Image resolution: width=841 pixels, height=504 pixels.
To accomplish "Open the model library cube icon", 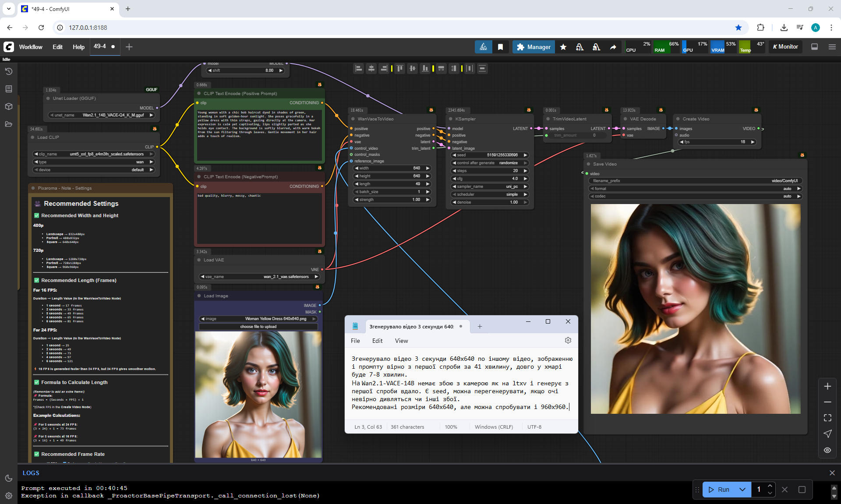I will pos(8,106).
